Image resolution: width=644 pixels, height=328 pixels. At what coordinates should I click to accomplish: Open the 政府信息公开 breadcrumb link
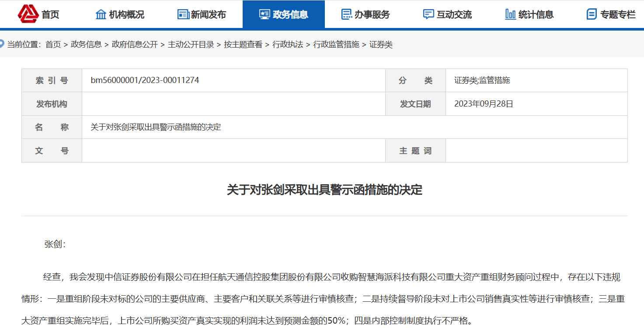[x=135, y=45]
